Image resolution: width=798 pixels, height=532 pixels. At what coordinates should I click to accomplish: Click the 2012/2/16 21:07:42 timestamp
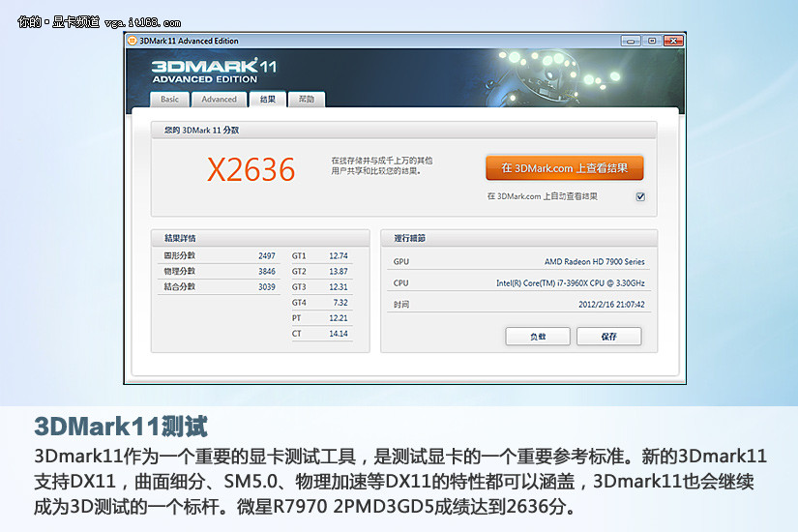611,305
